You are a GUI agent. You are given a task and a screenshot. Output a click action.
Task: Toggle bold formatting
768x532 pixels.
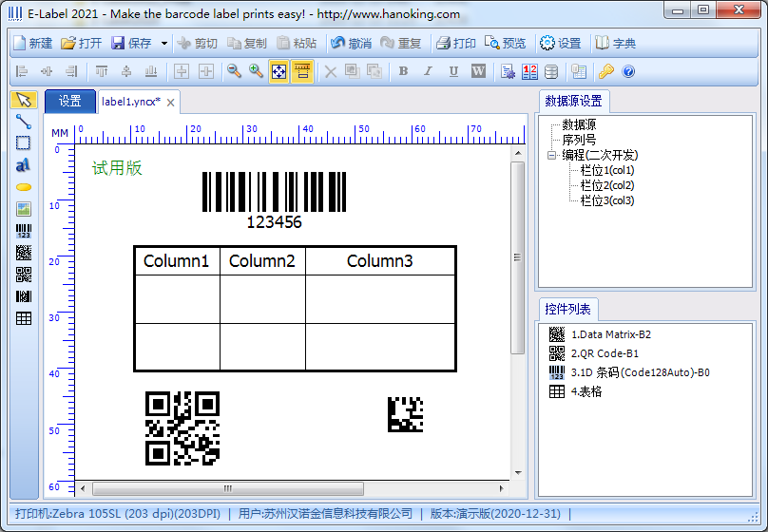(x=403, y=71)
